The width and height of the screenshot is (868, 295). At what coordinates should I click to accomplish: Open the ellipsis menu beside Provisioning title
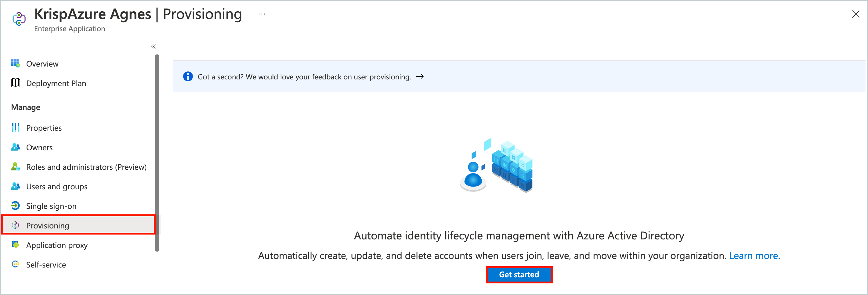[262, 13]
